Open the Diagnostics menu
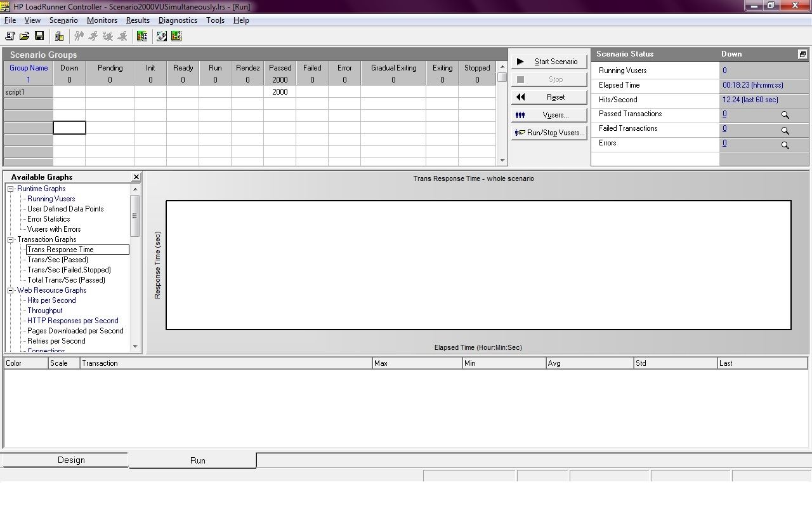The image size is (812, 508). [x=178, y=20]
